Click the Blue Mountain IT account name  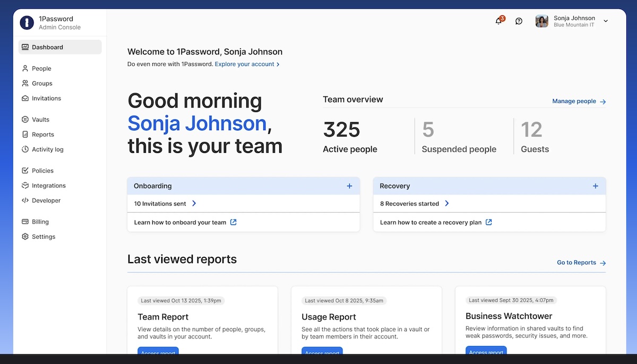(574, 25)
